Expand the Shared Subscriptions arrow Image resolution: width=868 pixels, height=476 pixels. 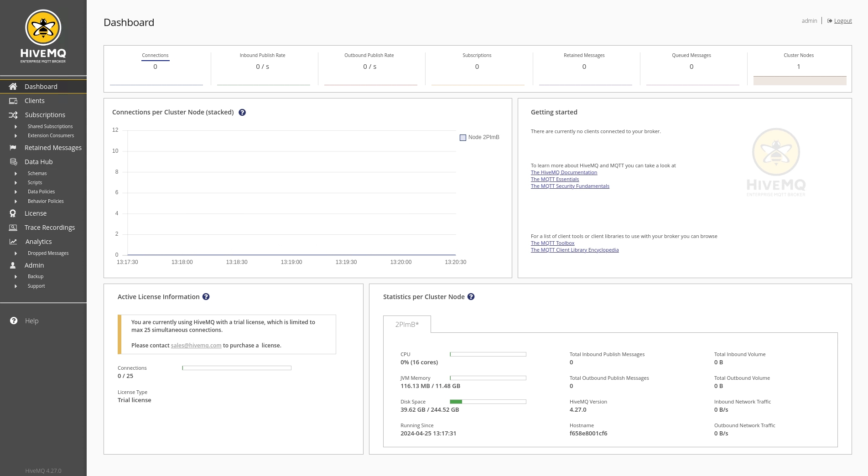(x=16, y=127)
